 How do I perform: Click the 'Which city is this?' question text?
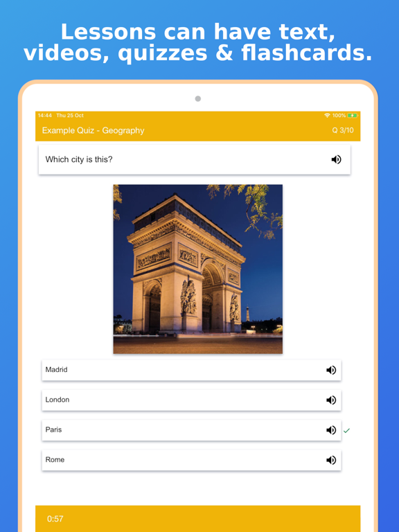coord(79,159)
